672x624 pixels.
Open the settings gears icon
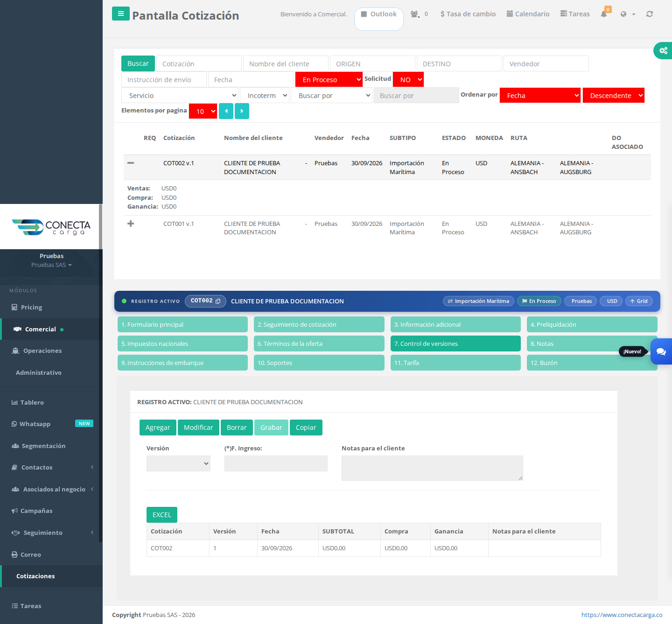(663, 50)
